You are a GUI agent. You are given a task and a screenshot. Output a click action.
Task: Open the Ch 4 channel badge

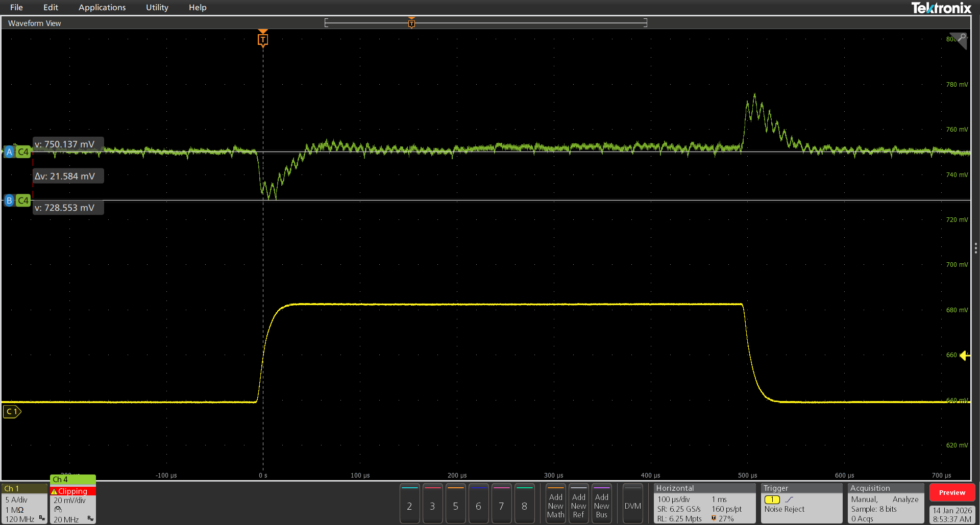point(73,499)
